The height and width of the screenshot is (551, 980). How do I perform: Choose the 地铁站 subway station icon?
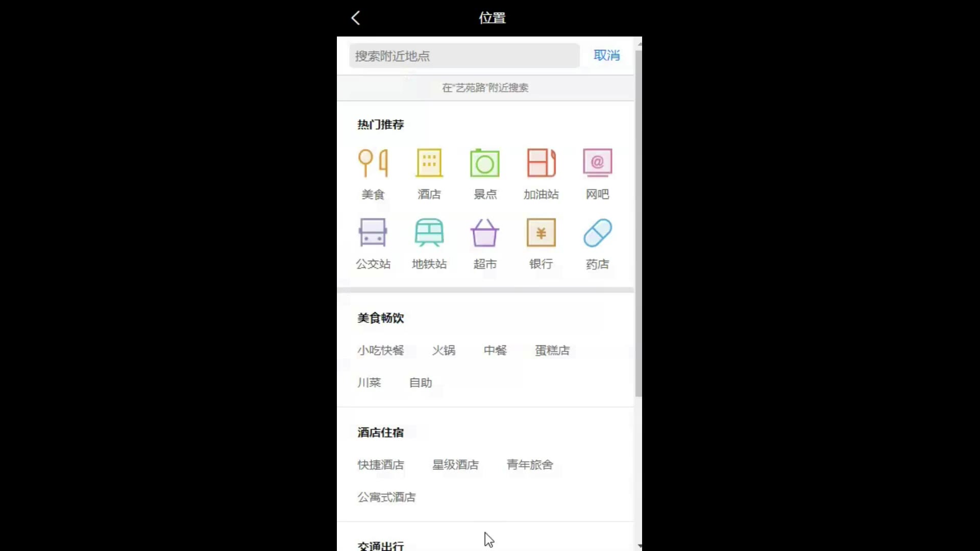pos(429,233)
